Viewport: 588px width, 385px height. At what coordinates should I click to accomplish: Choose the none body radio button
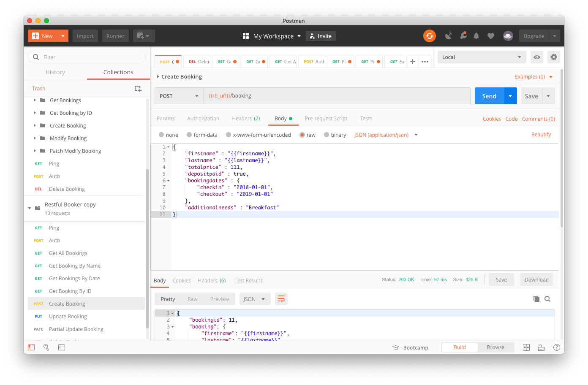coord(161,135)
